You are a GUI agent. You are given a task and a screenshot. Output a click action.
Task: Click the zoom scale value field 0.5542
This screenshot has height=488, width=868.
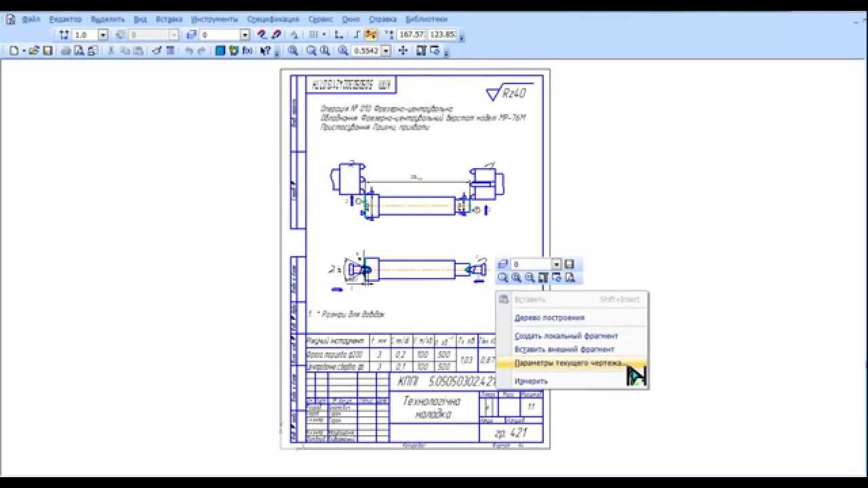367,50
